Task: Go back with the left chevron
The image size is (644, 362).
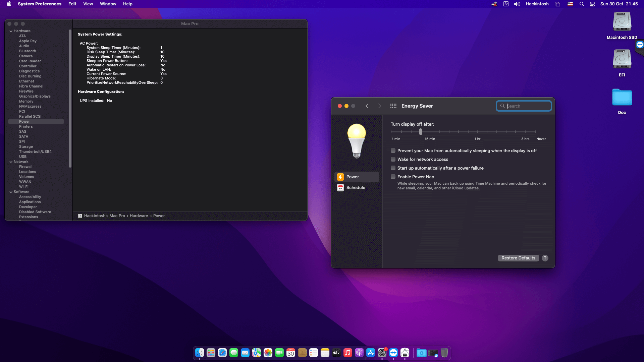Action: coord(367,106)
